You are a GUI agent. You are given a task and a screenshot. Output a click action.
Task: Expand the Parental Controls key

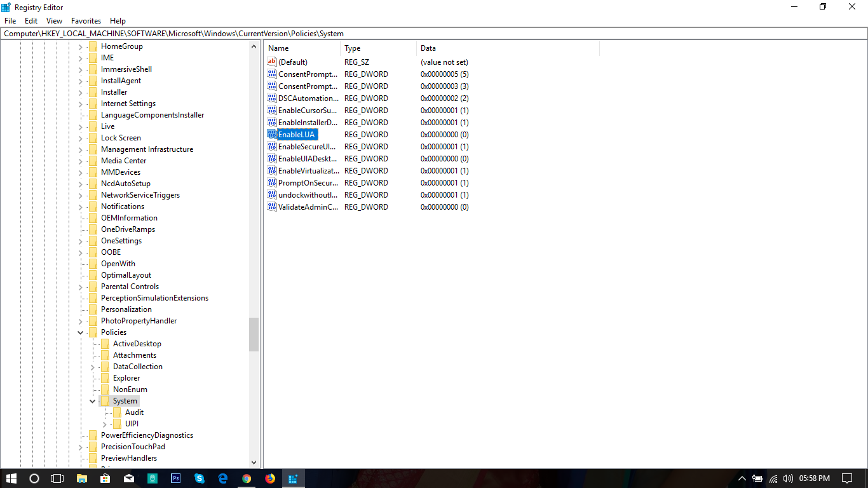[81, 287]
